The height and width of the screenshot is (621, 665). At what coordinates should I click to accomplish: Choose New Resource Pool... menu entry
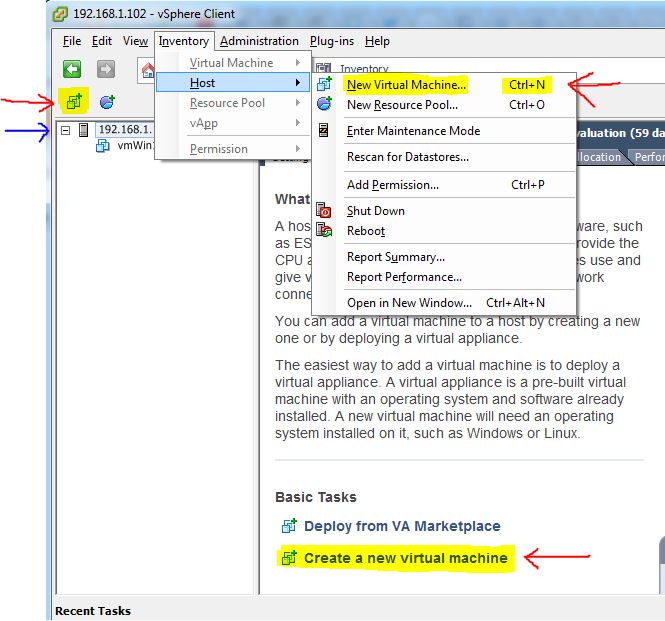tap(444, 104)
